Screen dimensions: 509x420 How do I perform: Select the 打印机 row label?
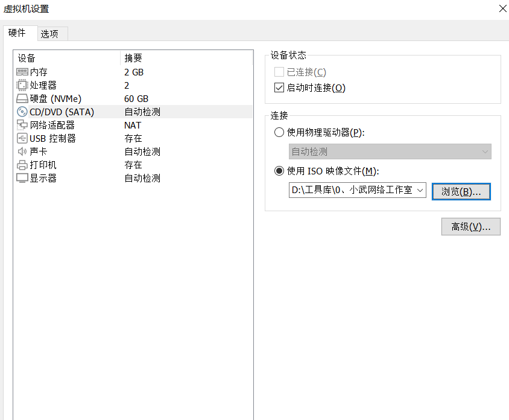43,165
